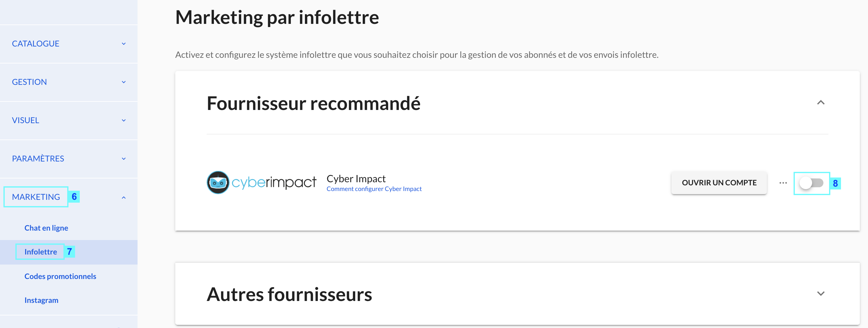Open the three-dots options menu

click(x=783, y=183)
